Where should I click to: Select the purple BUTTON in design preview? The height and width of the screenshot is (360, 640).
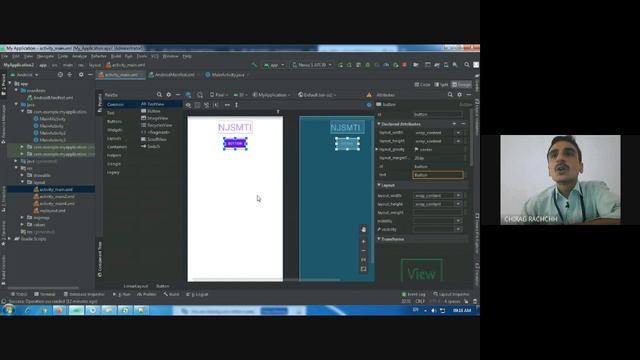pos(235,144)
